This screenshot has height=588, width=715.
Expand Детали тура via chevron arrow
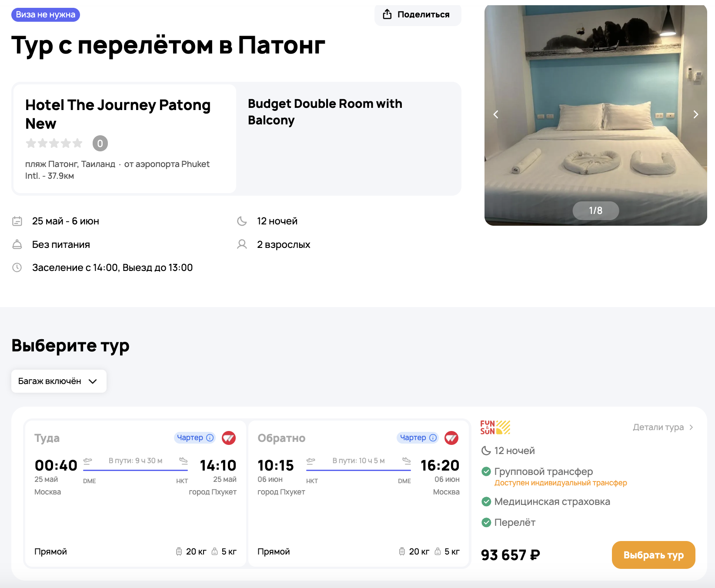691,428
